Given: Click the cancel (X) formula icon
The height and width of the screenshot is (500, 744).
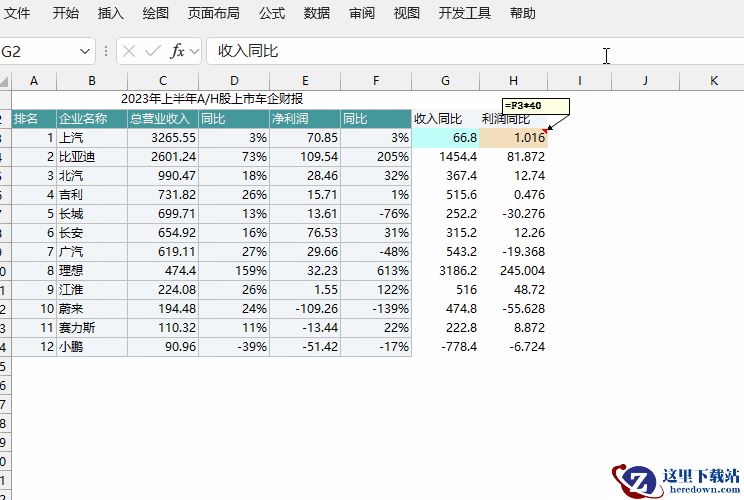Looking at the screenshot, I should [x=129, y=51].
